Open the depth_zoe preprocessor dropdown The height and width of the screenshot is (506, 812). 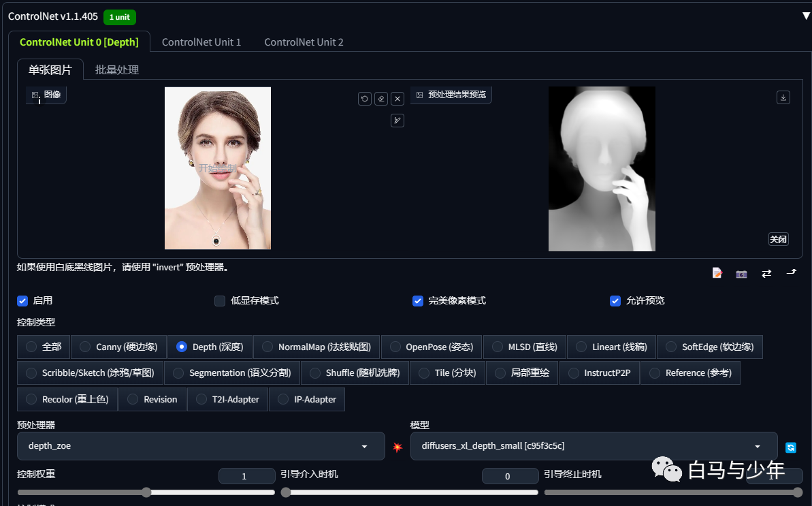[x=201, y=446]
